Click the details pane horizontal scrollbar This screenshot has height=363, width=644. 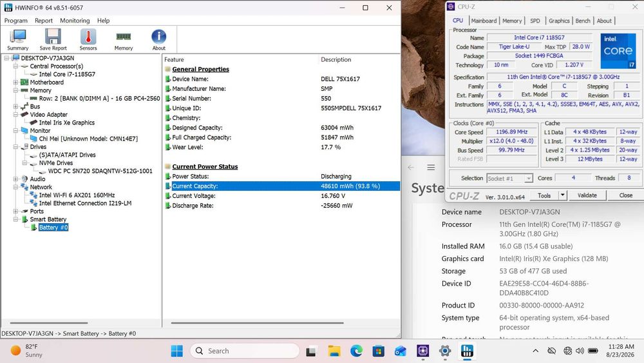pos(257,323)
